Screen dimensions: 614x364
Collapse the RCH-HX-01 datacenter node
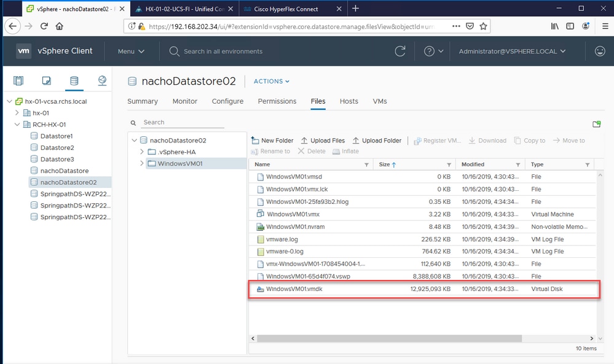click(x=17, y=125)
